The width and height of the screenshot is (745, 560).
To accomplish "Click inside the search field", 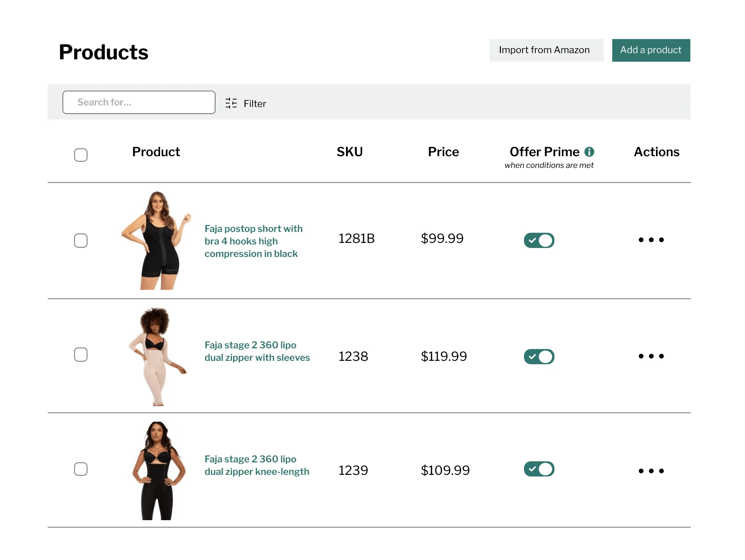I will pos(139,102).
